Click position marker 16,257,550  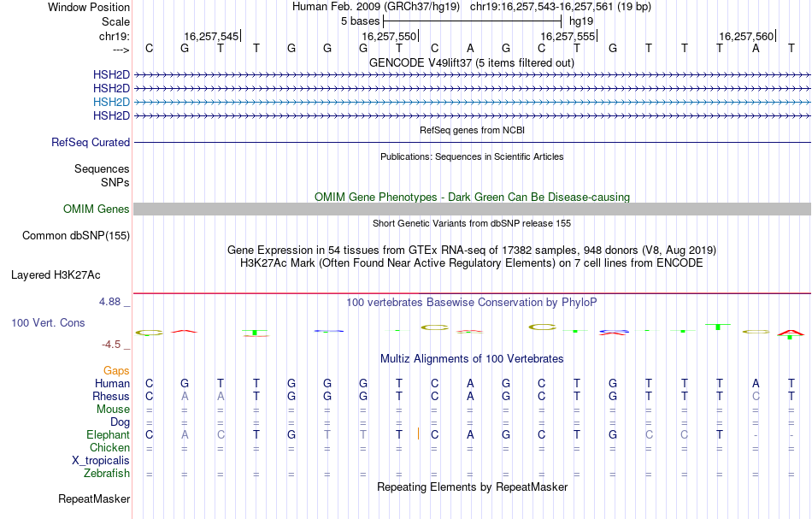(x=390, y=36)
